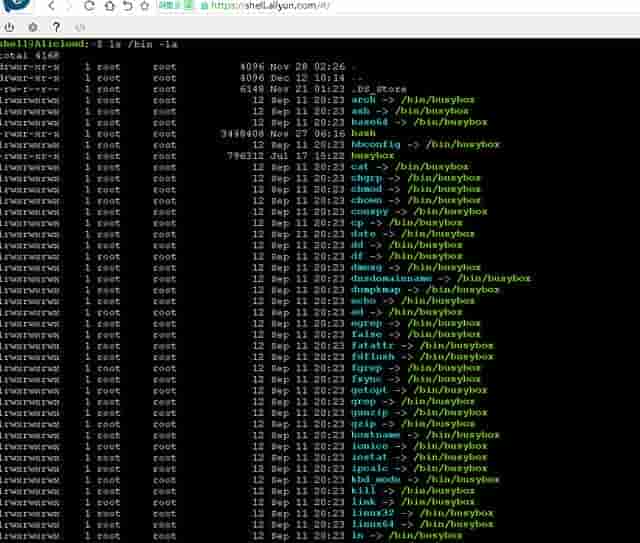
Task: Click the 'kbd_mode' symlink name
Action: [x=376, y=480]
